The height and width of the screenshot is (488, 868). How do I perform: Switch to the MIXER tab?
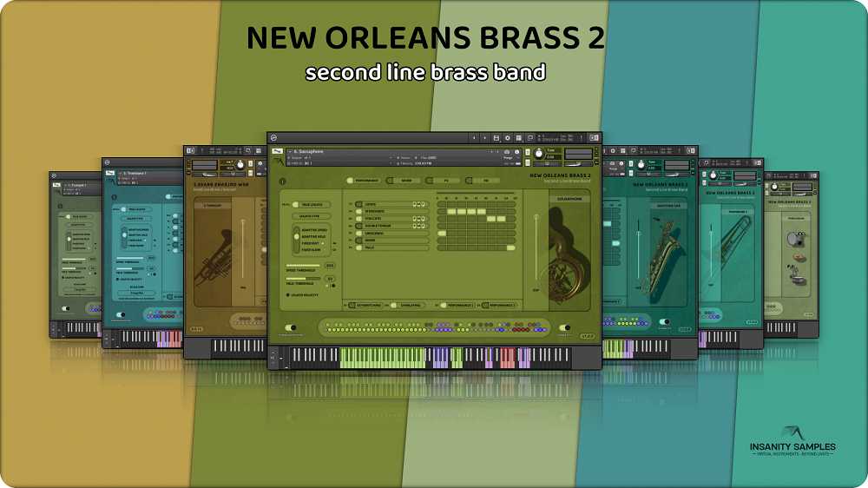click(404, 181)
